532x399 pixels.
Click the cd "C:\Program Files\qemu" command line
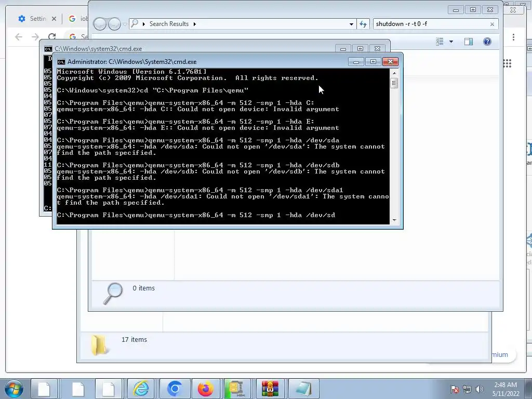click(153, 90)
